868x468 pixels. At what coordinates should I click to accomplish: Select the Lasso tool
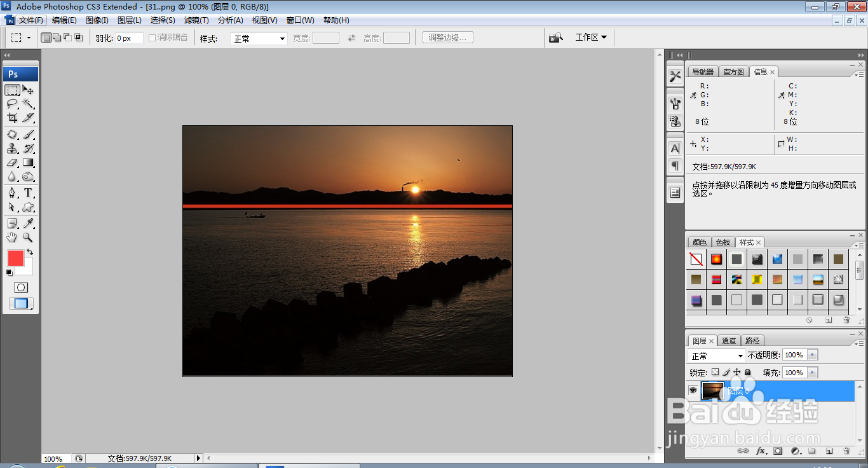point(13,104)
